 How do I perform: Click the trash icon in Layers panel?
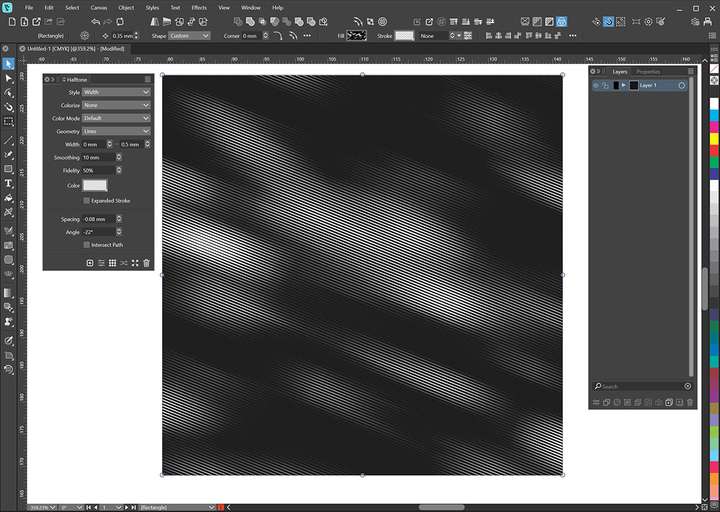point(689,402)
